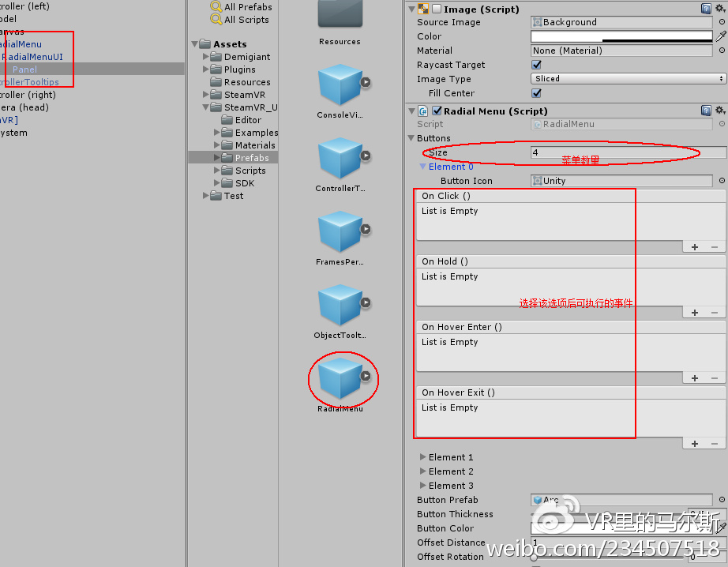
Task: Select the Scripts folder
Action: click(244, 171)
